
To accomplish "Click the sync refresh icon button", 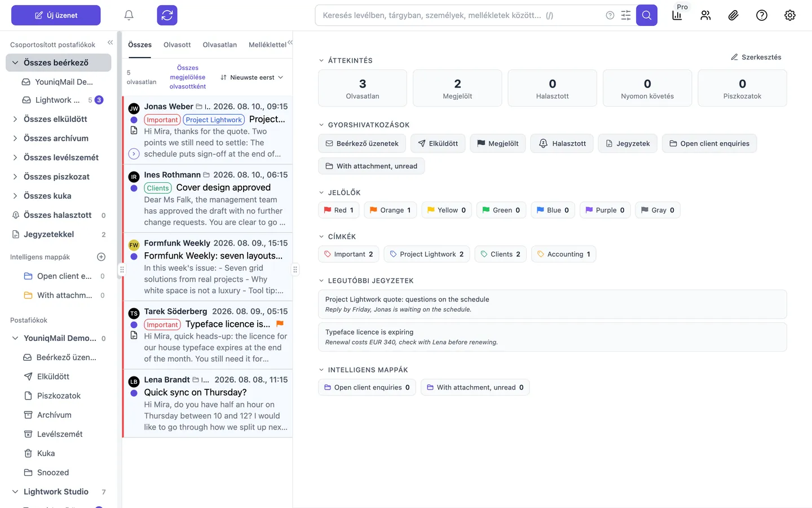I will (167, 15).
